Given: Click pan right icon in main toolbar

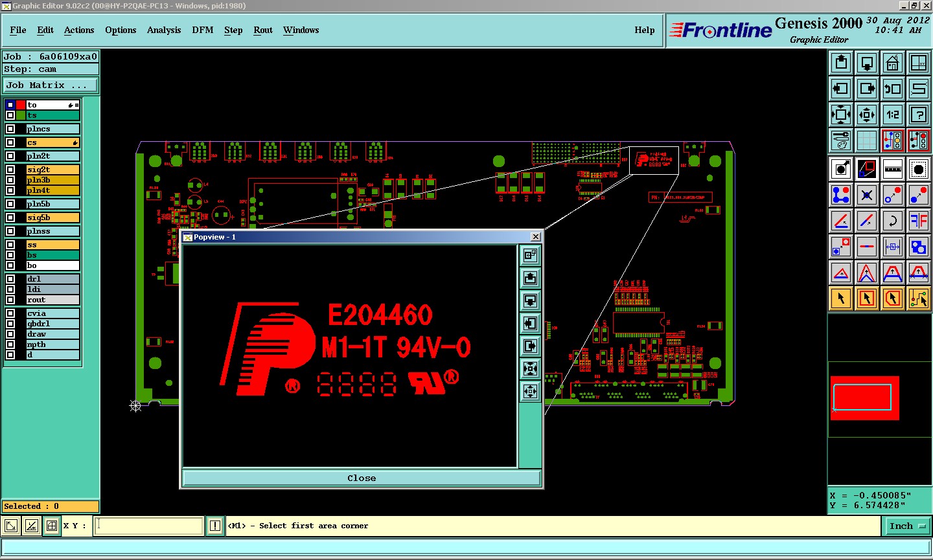Looking at the screenshot, I should 867,89.
